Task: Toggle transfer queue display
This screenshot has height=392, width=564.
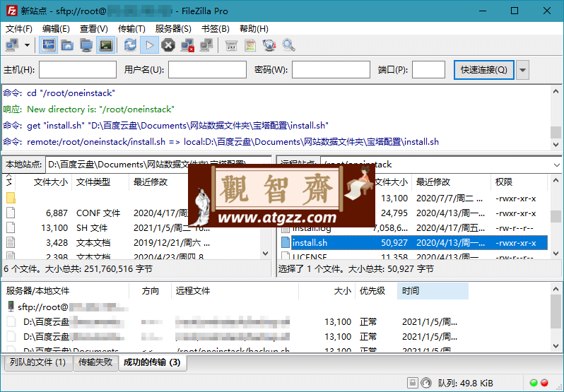Action: point(106,45)
